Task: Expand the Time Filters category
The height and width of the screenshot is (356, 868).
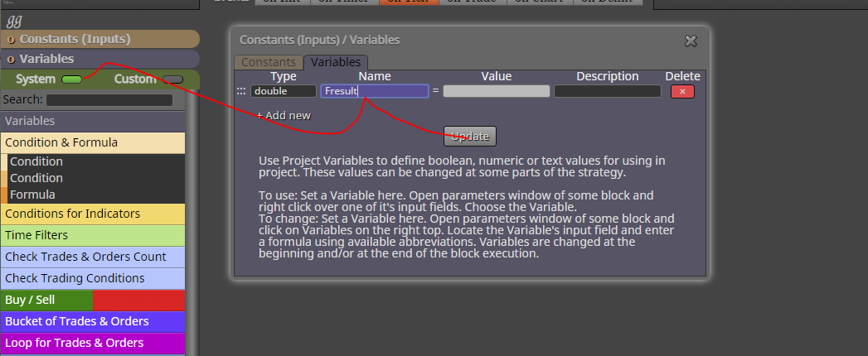Action: 93,235
